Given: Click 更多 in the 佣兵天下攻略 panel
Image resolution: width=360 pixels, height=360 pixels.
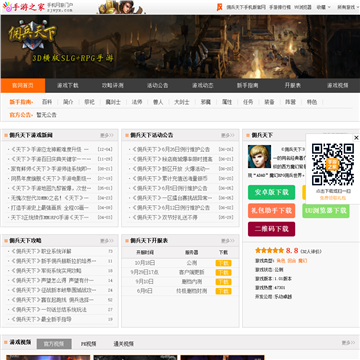Looking at the screenshot, I should 107,241.
